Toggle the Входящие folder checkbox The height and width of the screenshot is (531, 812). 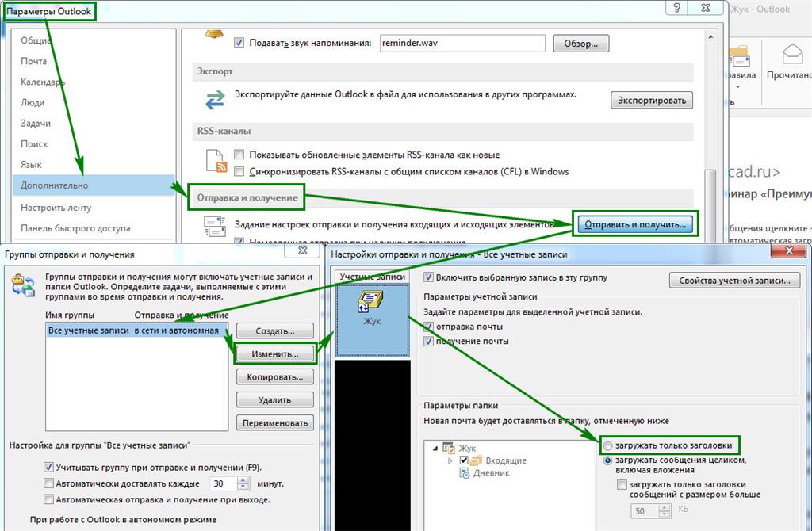(463, 460)
